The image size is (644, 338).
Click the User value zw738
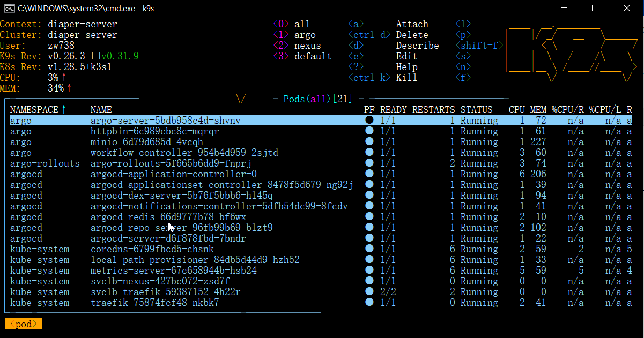tap(61, 46)
